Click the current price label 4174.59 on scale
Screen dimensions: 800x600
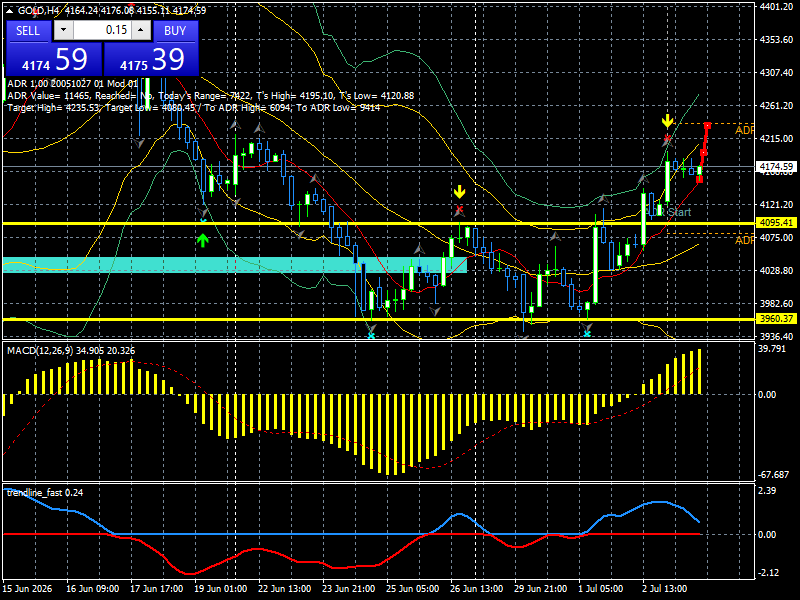click(x=777, y=167)
